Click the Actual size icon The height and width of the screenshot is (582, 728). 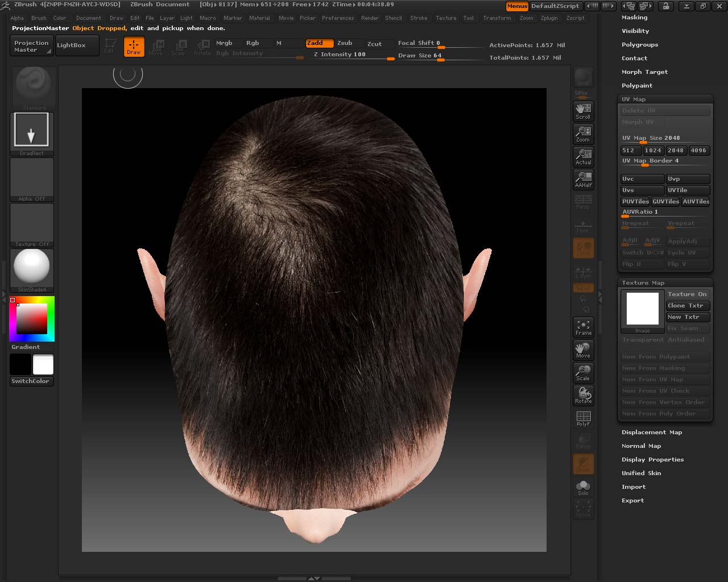[583, 156]
